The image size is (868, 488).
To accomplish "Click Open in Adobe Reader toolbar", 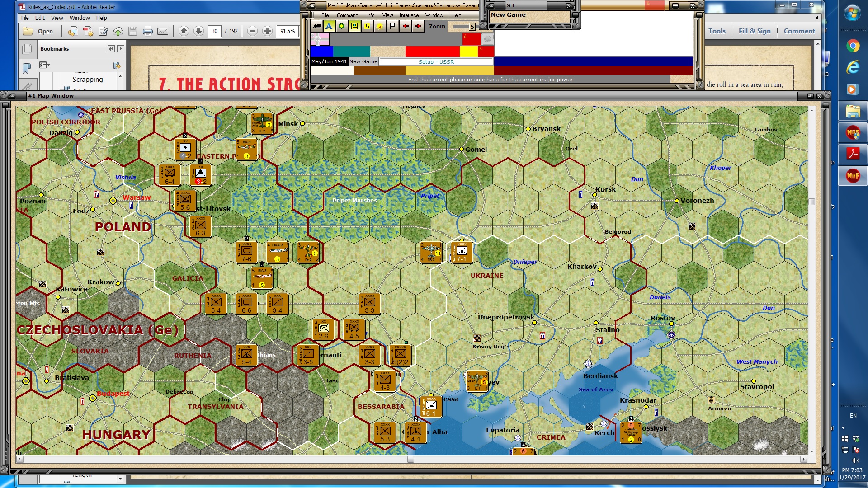I will (x=38, y=31).
